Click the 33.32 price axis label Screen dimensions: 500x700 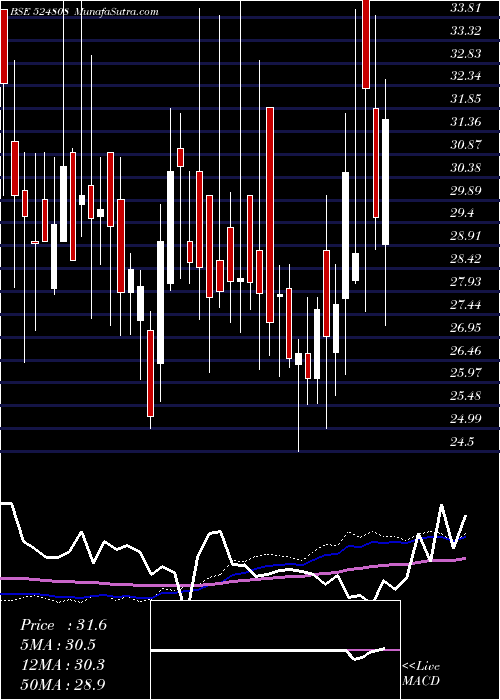click(466, 31)
